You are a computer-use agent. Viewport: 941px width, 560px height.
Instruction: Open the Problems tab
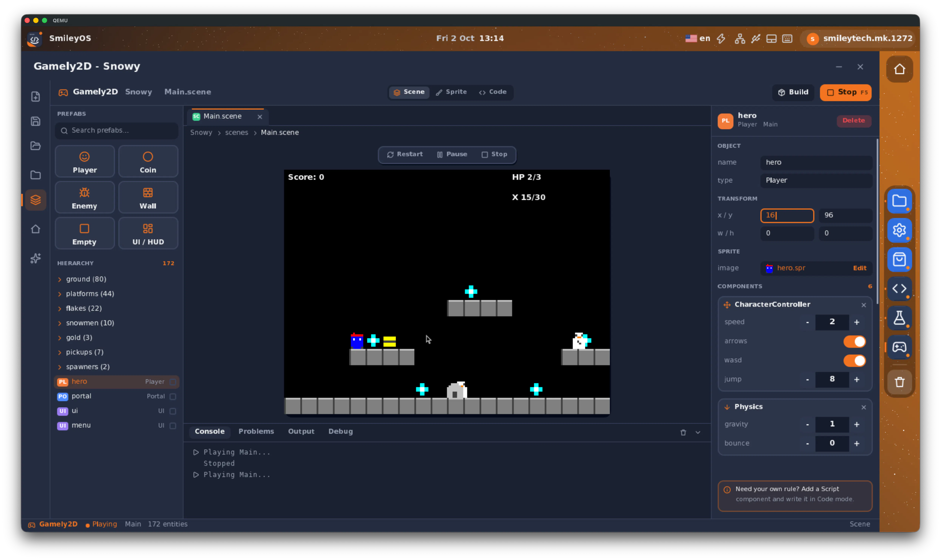point(256,431)
